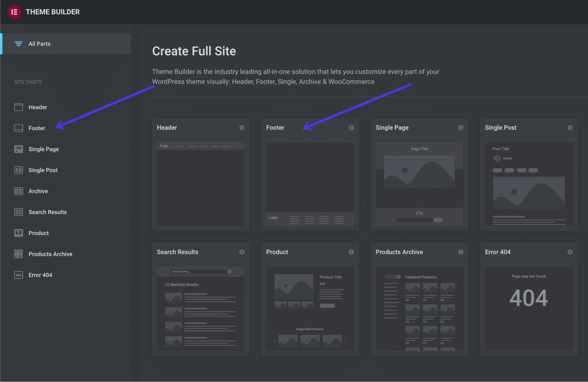This screenshot has width=588, height=382.
Task: View info on the Single Post card
Action: pos(570,128)
